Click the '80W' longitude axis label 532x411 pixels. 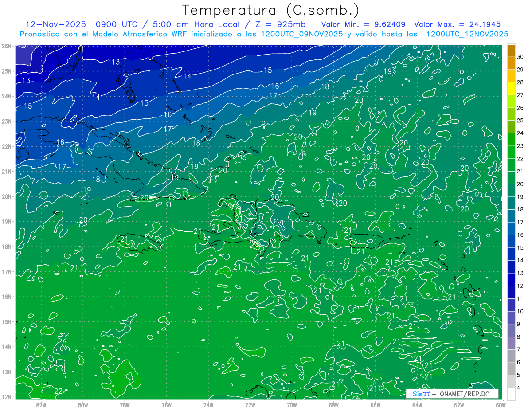pos(82,404)
